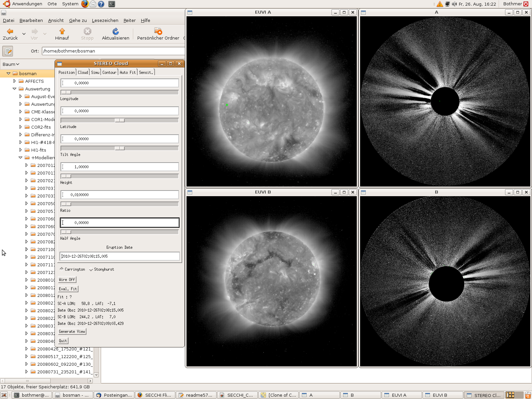Screen dimensions: 532x399
Task: Click the Aktualisieren reload icon
Action: point(115,31)
